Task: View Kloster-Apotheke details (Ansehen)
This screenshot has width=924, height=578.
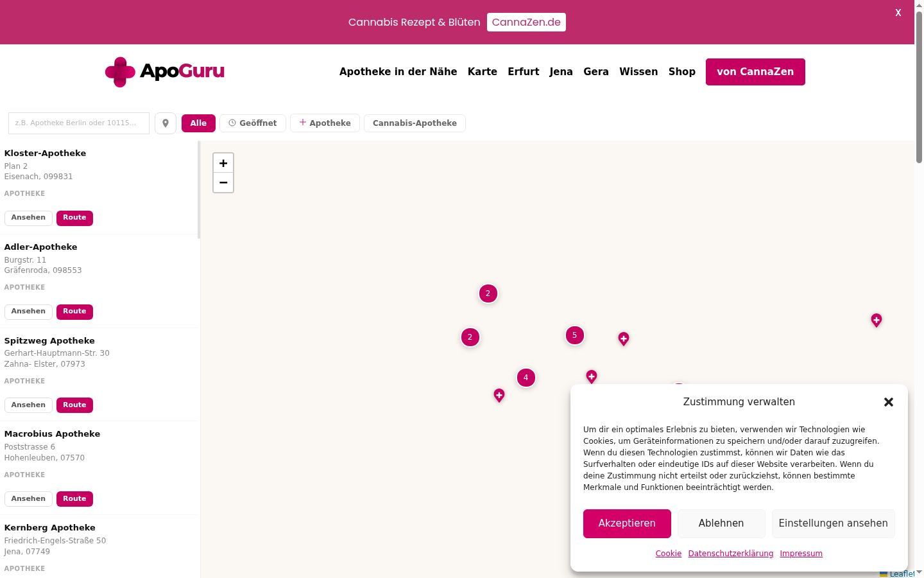Action: 28,218
